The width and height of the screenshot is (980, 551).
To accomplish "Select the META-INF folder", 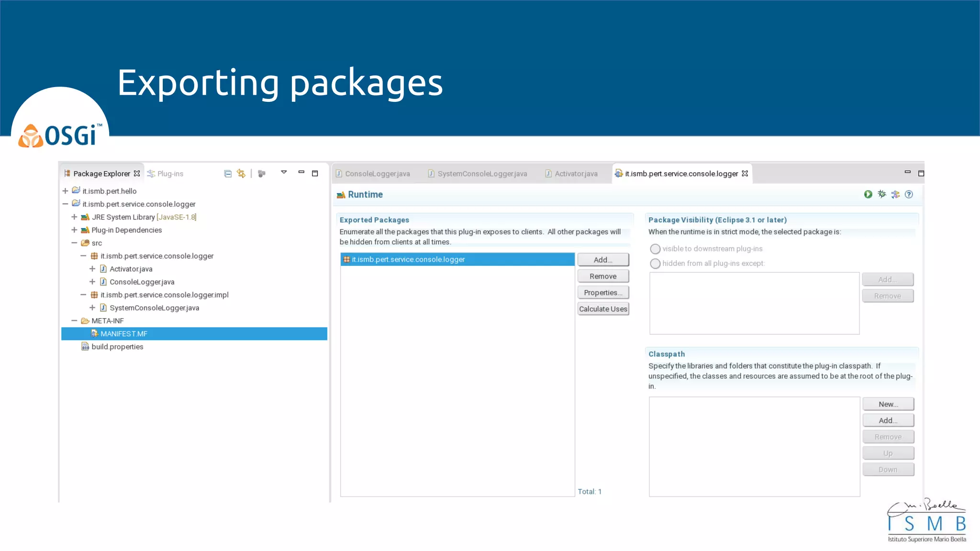I will click(x=102, y=320).
